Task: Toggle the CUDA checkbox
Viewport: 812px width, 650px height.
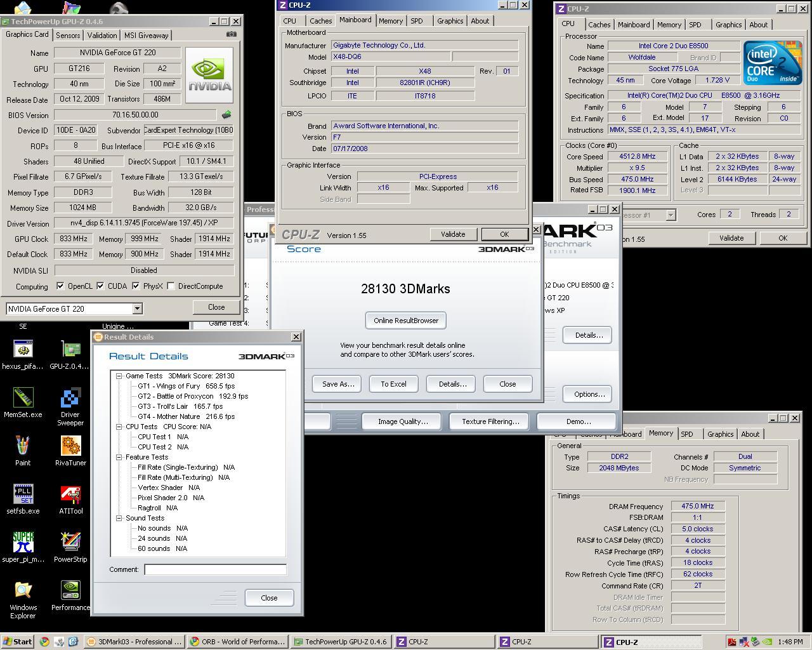Action: pos(100,286)
